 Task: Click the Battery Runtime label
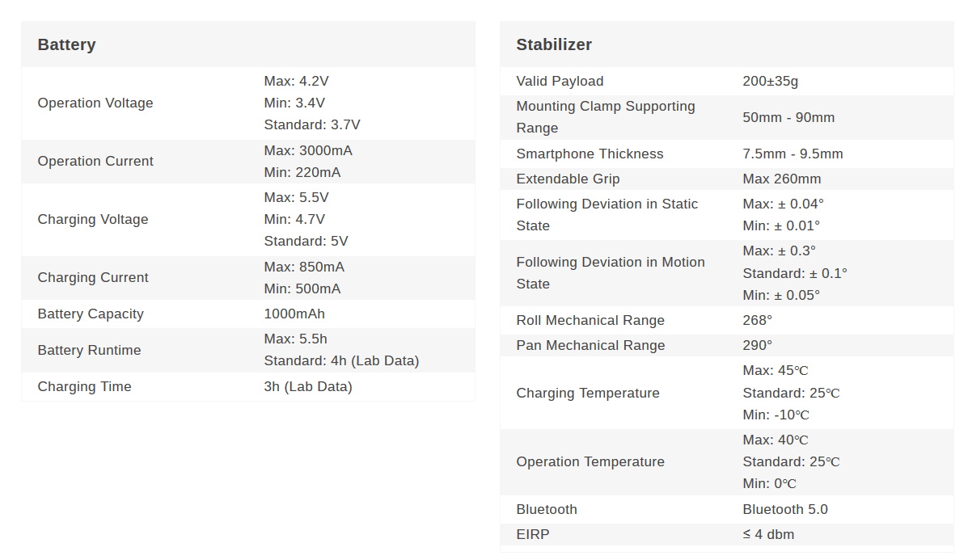pyautogui.click(x=89, y=350)
